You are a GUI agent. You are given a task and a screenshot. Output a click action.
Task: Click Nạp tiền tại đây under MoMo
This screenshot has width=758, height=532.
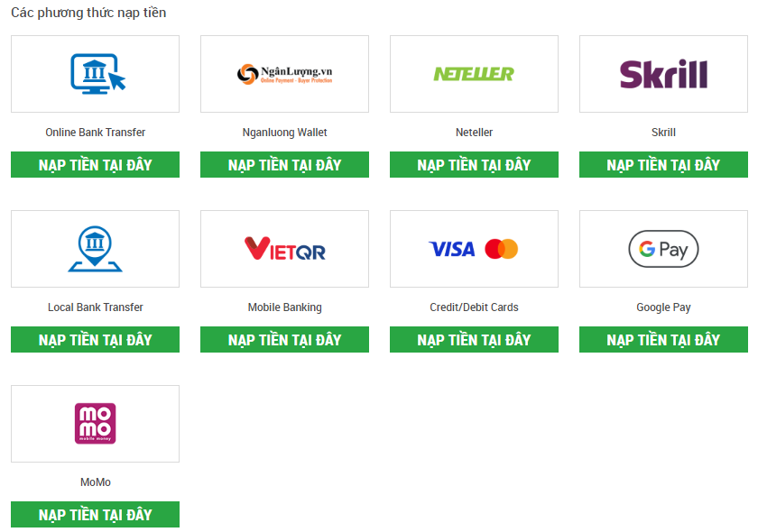tap(96, 515)
